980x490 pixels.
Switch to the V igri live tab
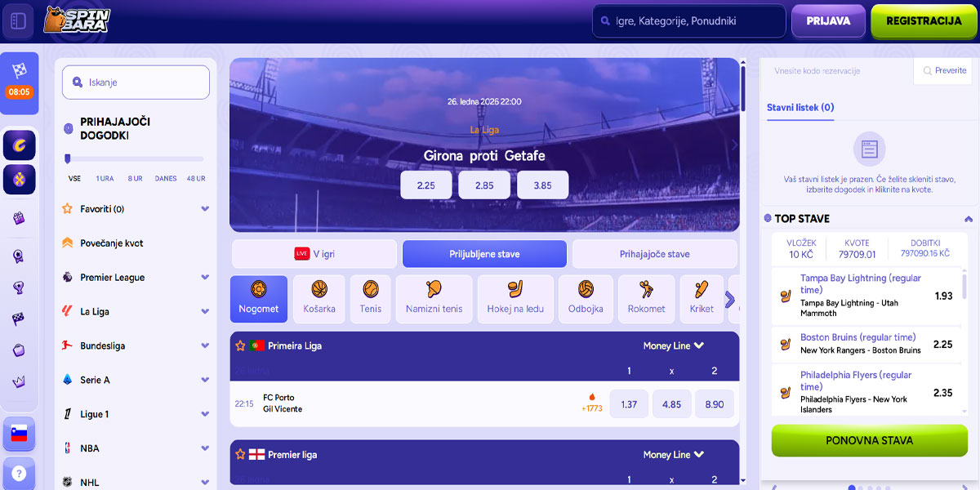pos(314,254)
